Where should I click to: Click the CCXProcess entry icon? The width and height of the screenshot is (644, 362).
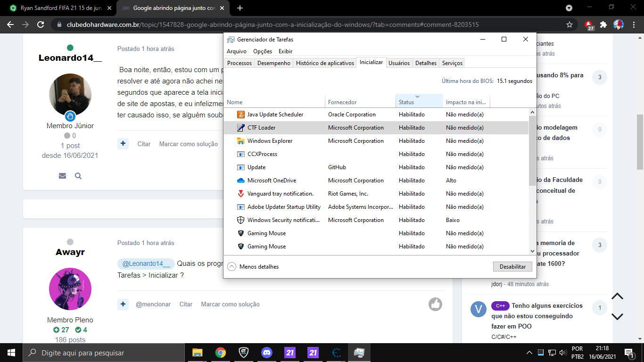(240, 154)
